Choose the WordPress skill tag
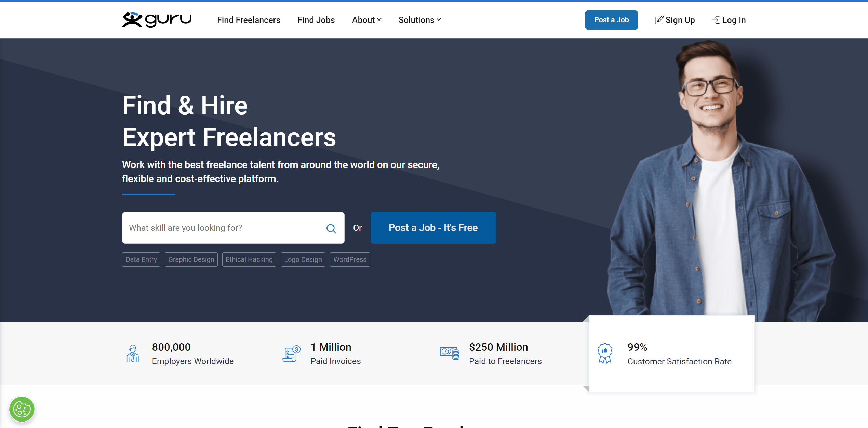Viewport: 868px width, 428px height. [x=350, y=259]
